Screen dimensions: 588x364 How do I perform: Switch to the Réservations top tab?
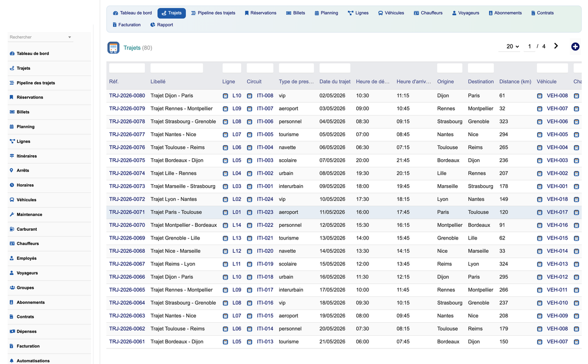(x=260, y=13)
